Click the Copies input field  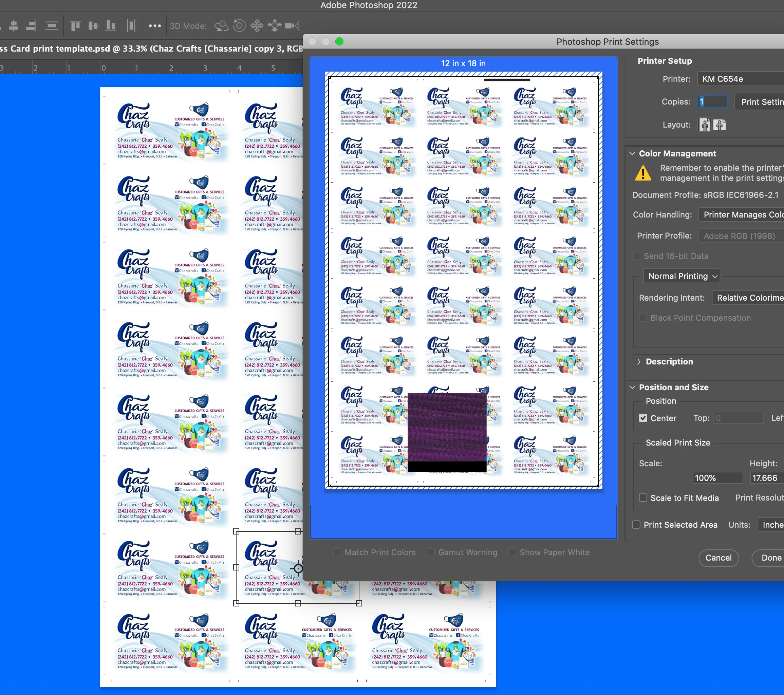tap(713, 102)
